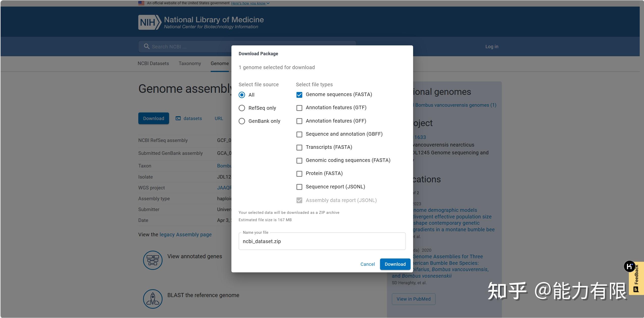644x318 pixels.
Task: Click the Search NCBI field
Action: click(247, 46)
